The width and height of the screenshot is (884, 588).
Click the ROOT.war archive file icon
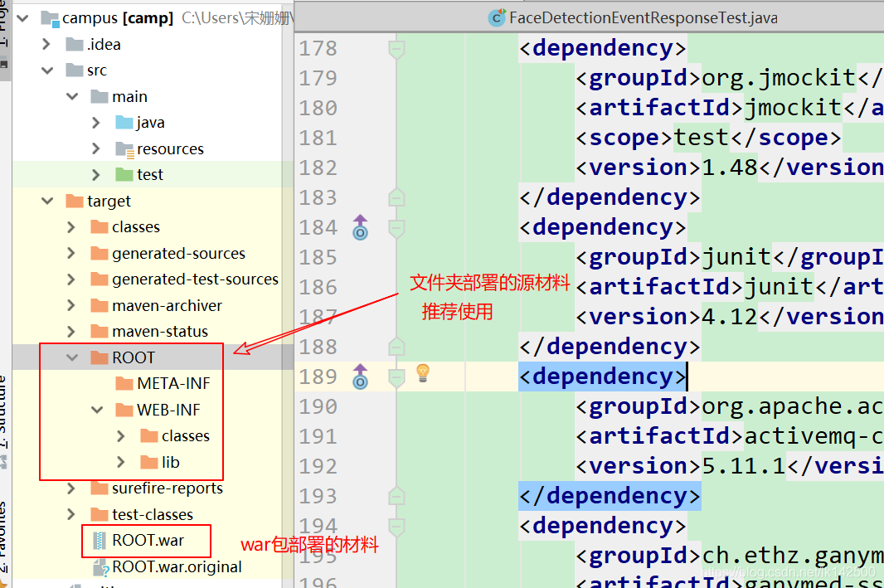pyautogui.click(x=100, y=540)
